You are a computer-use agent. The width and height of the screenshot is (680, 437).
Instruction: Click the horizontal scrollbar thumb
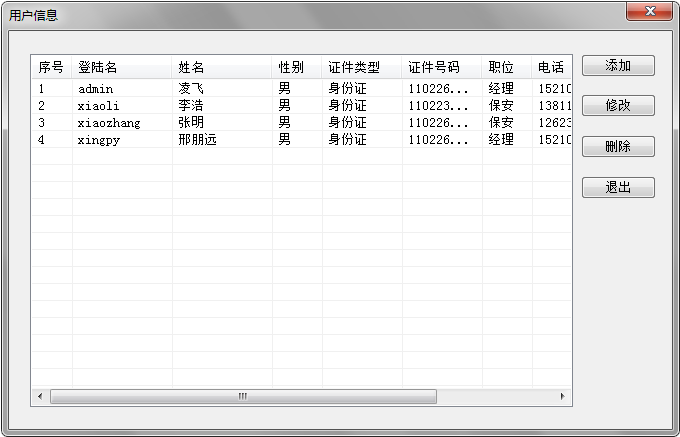click(x=243, y=397)
